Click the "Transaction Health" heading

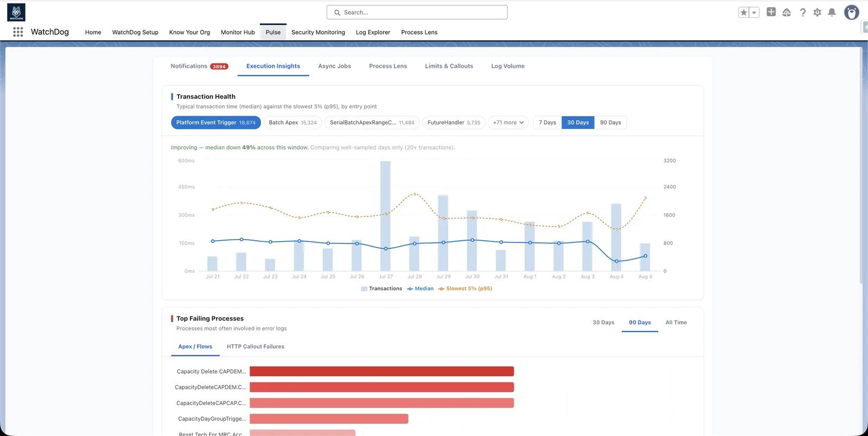[x=206, y=97]
